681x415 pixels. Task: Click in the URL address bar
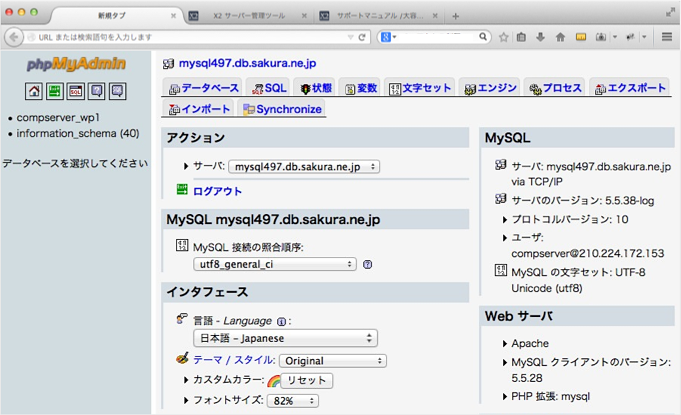[x=187, y=37]
